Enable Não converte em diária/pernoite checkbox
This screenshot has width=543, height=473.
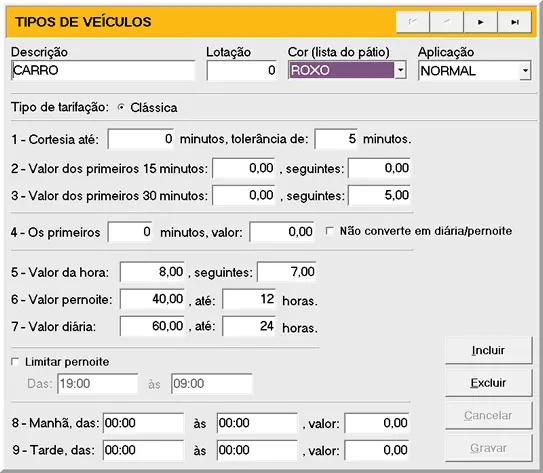click(x=330, y=231)
